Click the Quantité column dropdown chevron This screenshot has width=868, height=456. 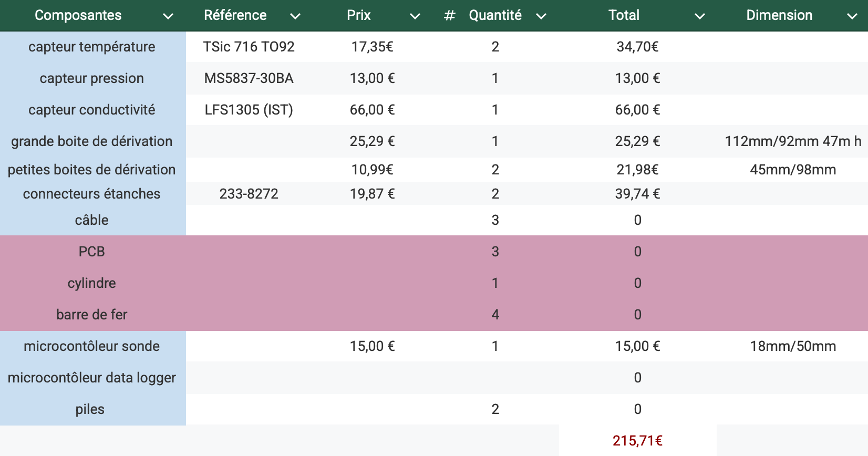(541, 16)
